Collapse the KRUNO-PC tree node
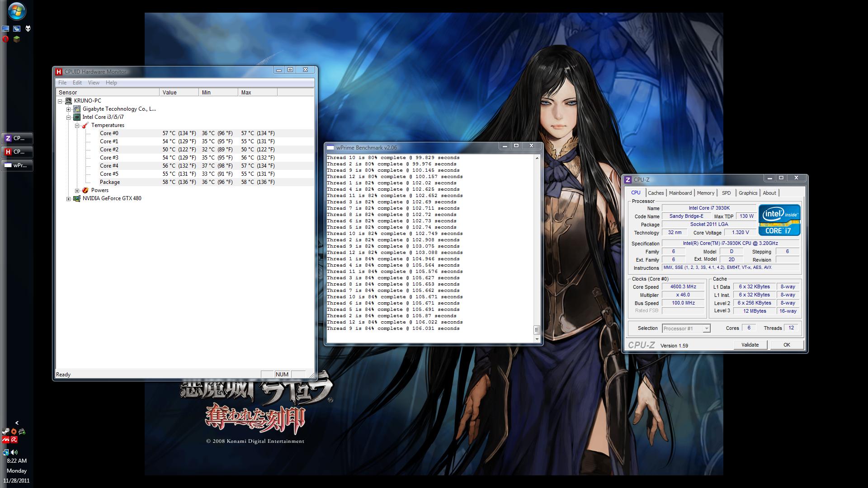The image size is (868, 488). point(60,101)
